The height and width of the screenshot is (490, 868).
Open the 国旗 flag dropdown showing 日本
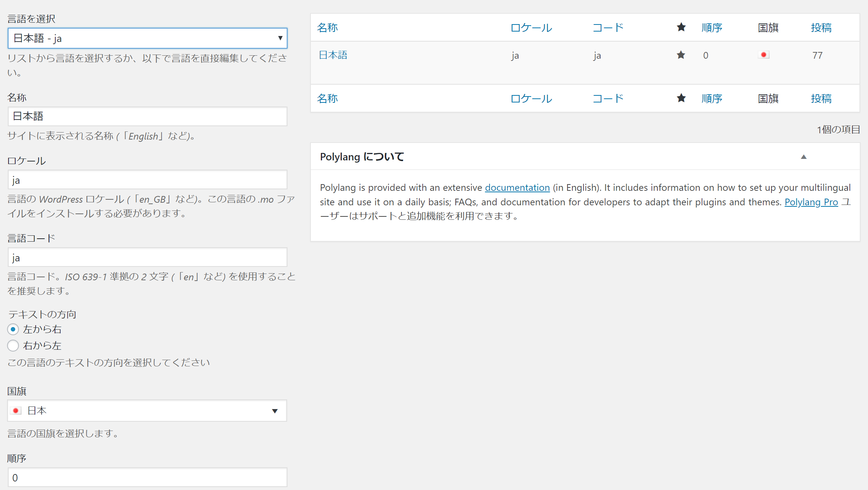(x=147, y=411)
